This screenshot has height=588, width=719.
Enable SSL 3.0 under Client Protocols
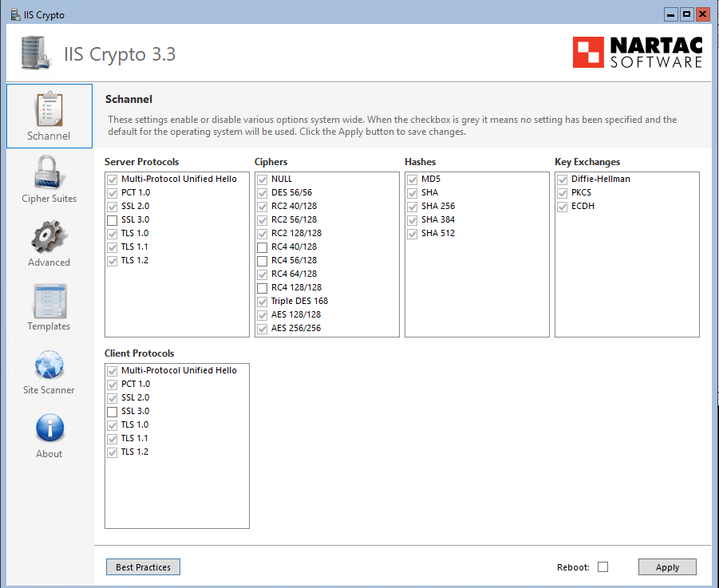click(x=113, y=411)
